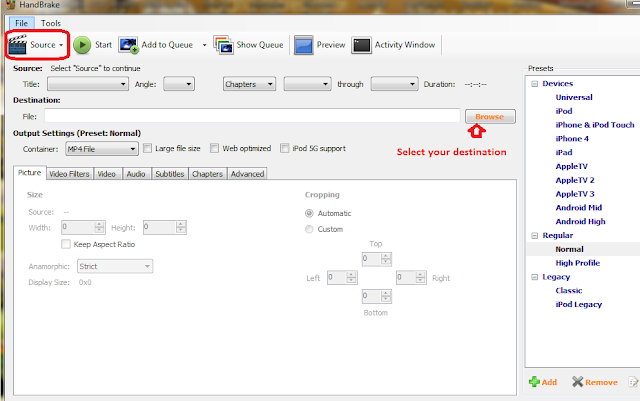Collapse the Legacy preset group
This screenshot has width=640, height=401.
[x=534, y=277]
